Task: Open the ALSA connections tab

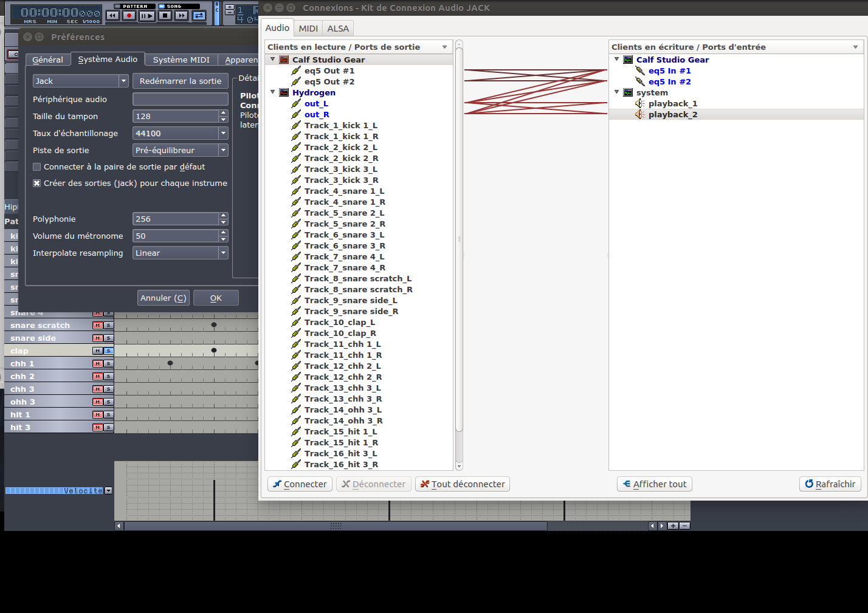Action: point(338,29)
